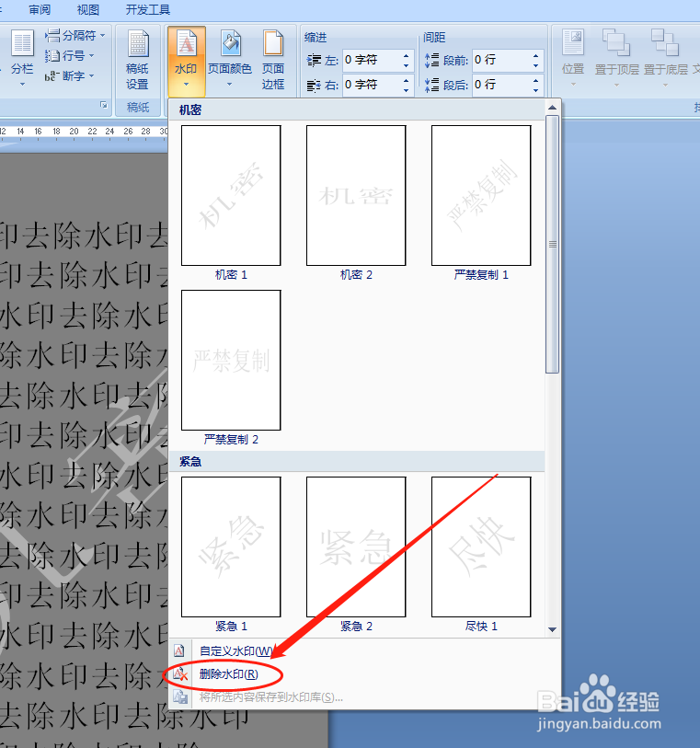
Task: Click the custom watermark icon
Action: click(x=179, y=650)
